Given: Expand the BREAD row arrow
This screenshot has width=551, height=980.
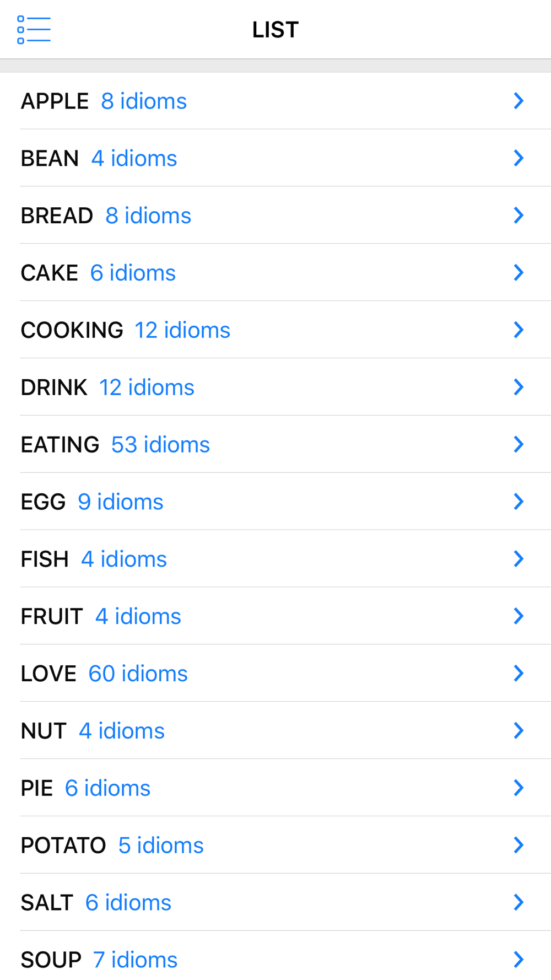Looking at the screenshot, I should click(518, 216).
